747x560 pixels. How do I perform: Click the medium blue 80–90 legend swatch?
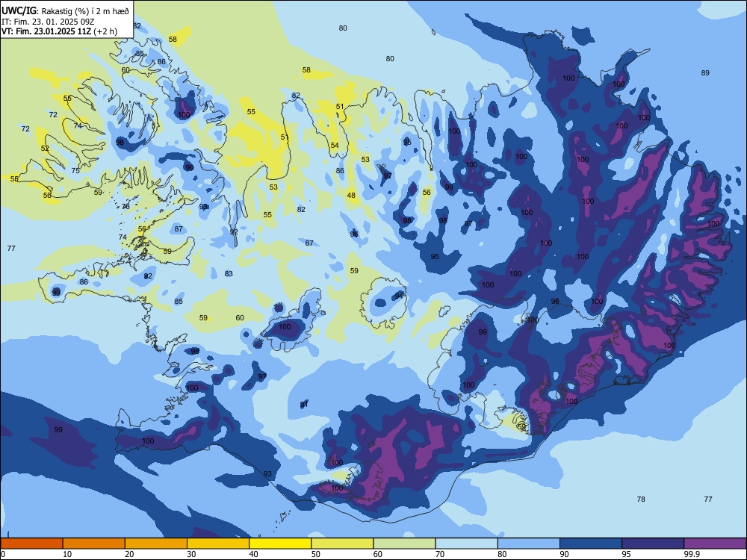pos(529,544)
